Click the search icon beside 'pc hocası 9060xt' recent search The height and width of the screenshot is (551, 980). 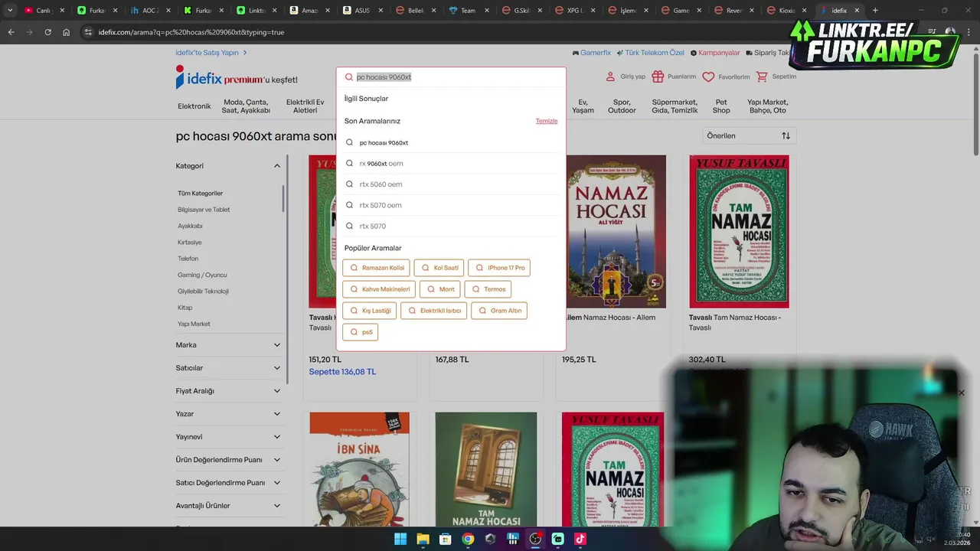[350, 142]
